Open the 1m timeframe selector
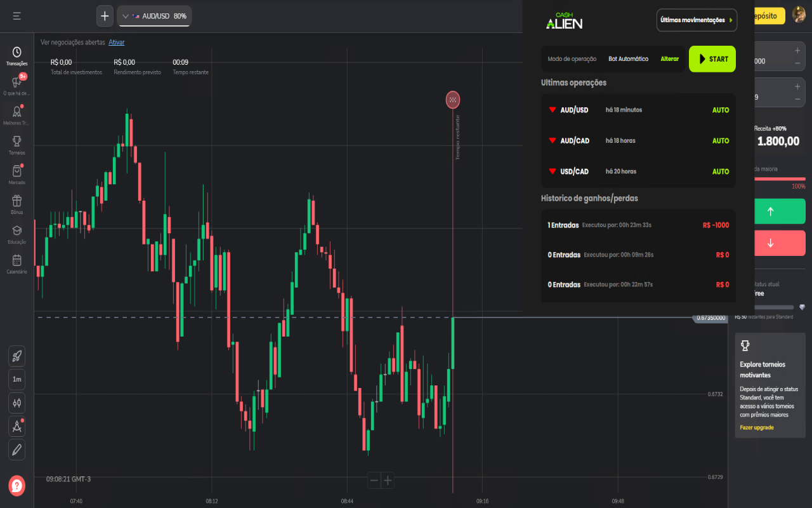 [17, 379]
